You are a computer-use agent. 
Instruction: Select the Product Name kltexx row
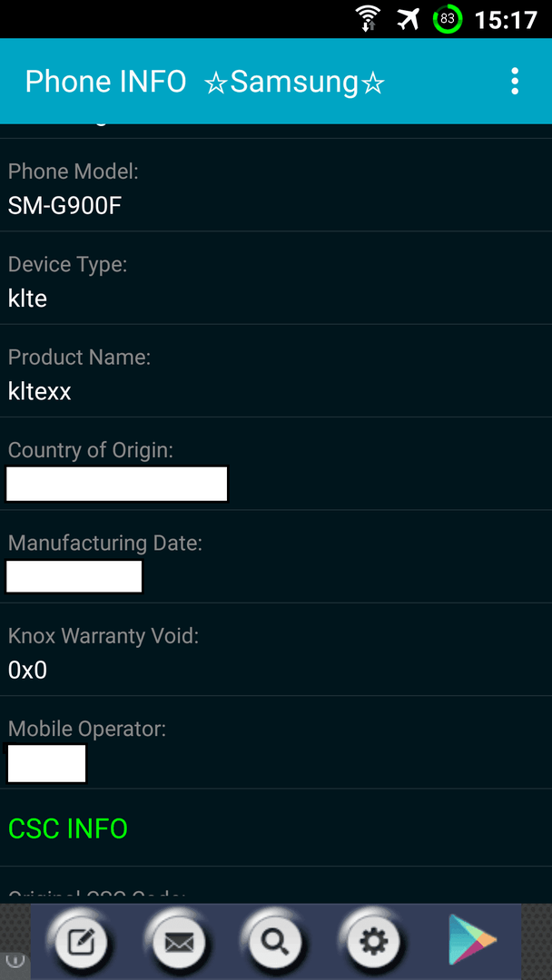pos(276,370)
